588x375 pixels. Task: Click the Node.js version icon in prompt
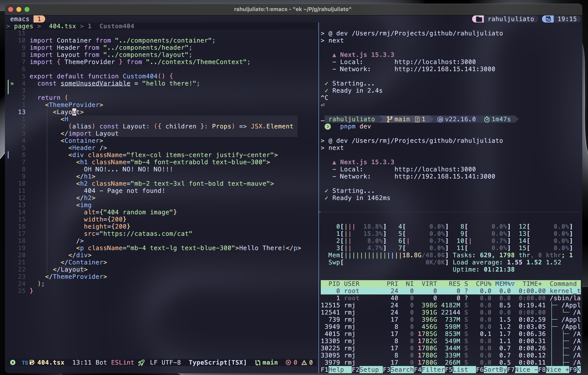pos(440,119)
